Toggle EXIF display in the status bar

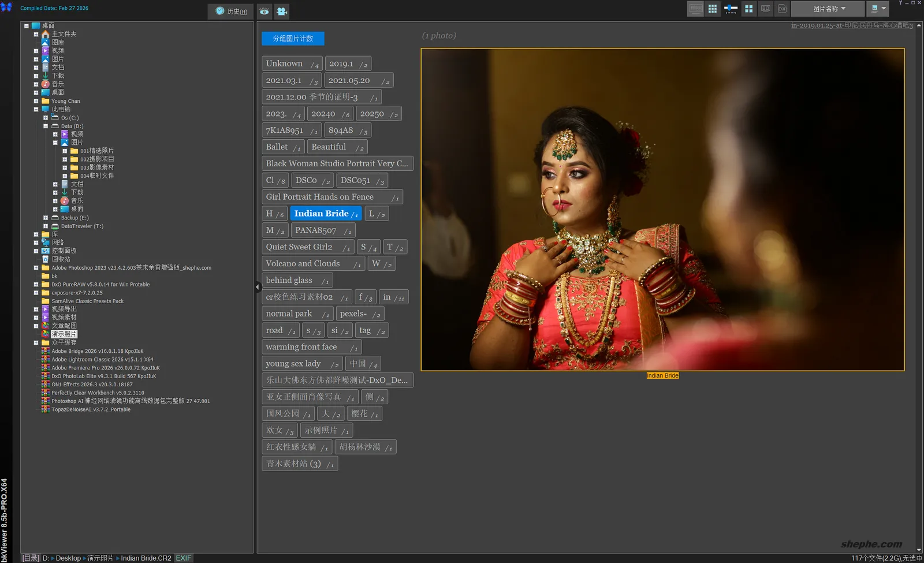click(184, 558)
